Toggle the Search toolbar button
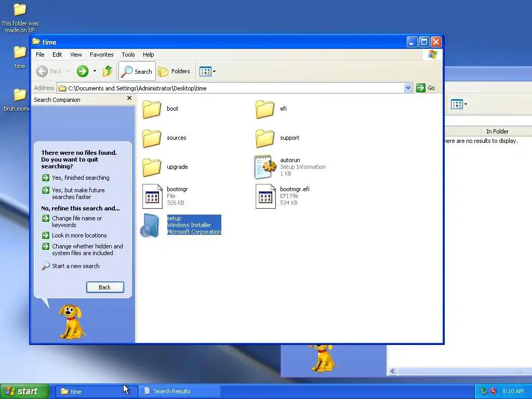The image size is (532, 399). click(137, 71)
